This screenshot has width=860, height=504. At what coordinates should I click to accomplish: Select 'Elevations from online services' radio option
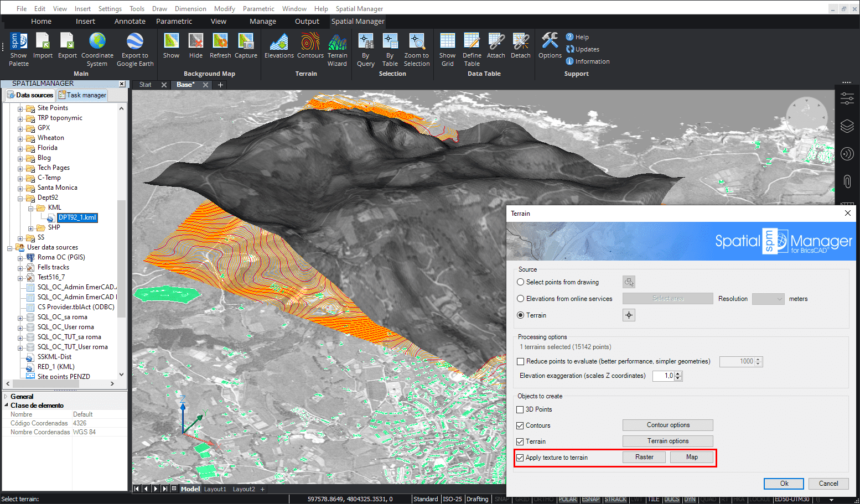click(x=520, y=299)
